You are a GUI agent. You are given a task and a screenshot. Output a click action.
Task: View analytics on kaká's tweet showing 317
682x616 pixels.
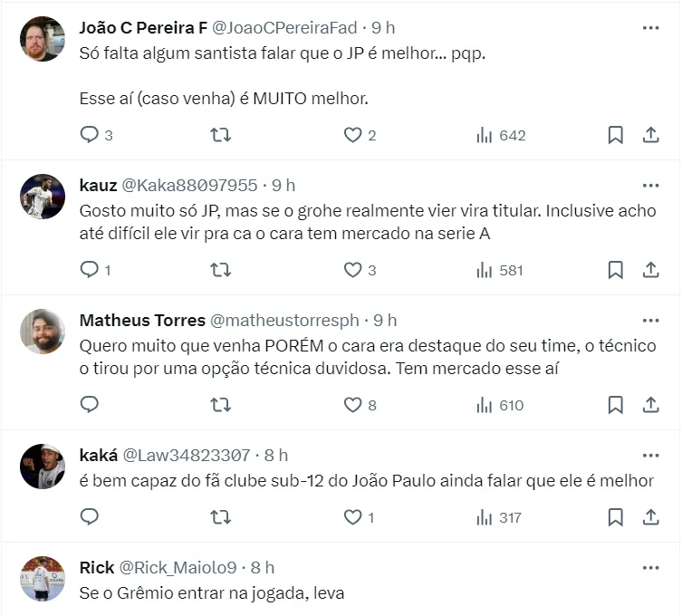pyautogui.click(x=499, y=517)
